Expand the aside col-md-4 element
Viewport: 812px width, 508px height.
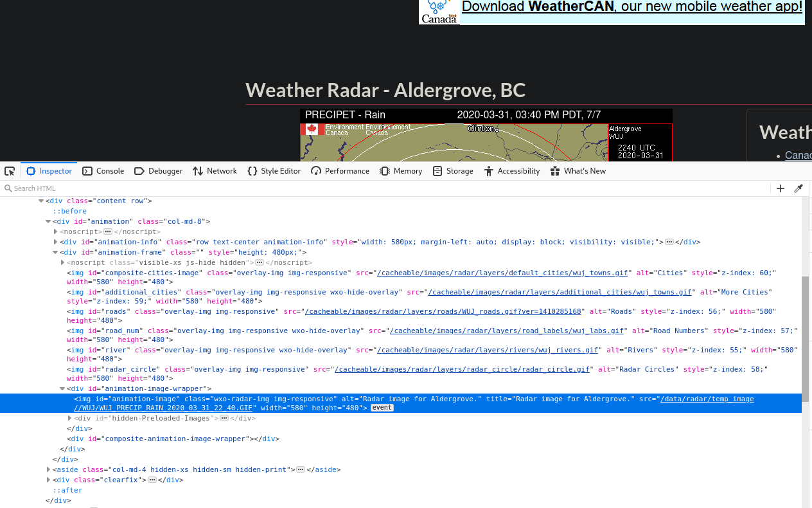click(49, 470)
